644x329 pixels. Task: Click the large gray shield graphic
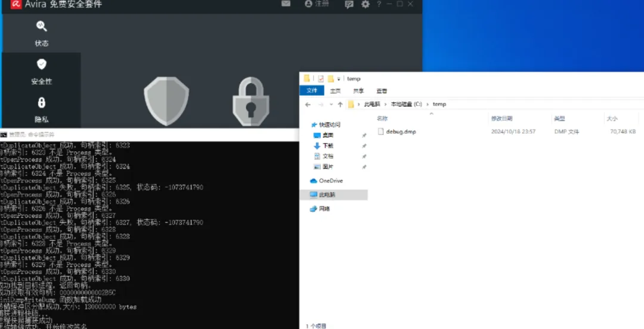tap(166, 101)
